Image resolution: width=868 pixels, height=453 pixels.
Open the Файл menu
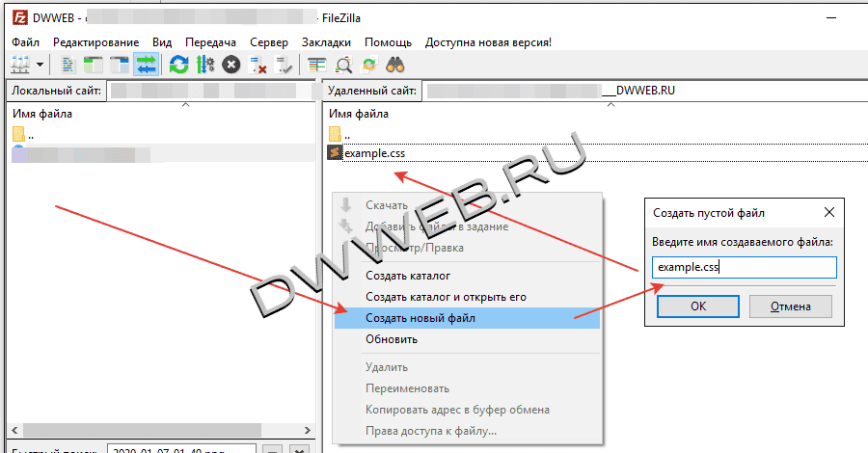point(25,42)
